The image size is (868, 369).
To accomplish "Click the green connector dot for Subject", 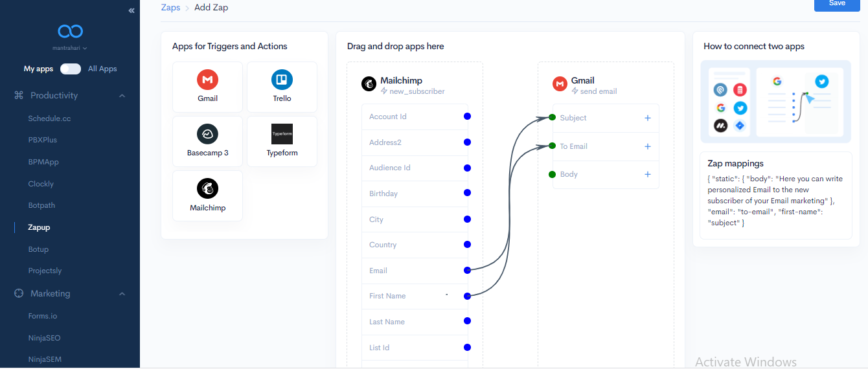I will point(552,117).
